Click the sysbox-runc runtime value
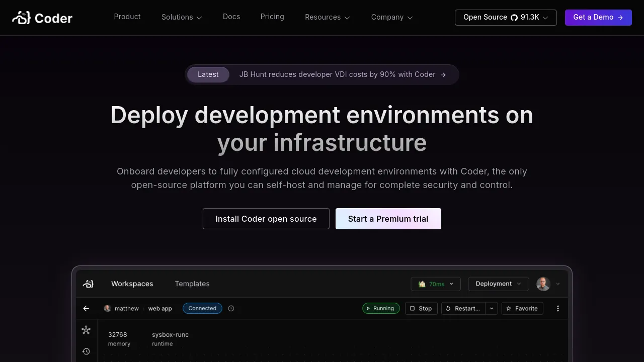Screen dimensions: 644x362 170,334
